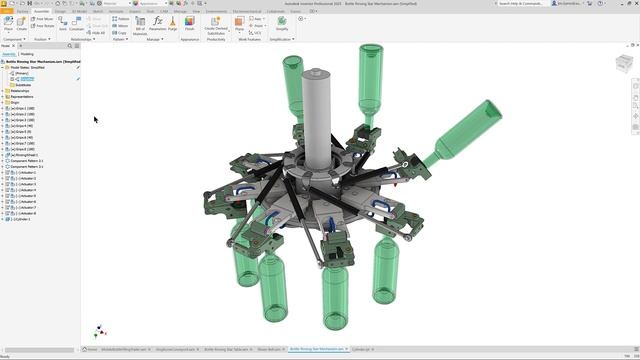Open the File menu tab

coord(7,11)
